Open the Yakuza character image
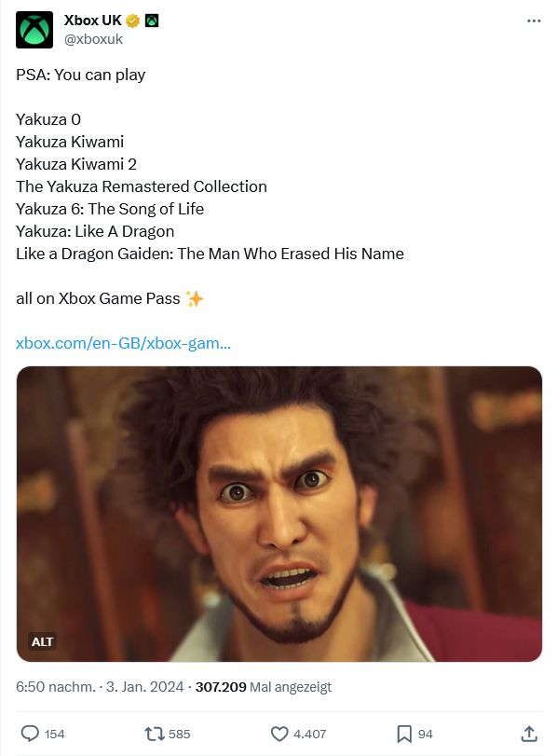The width and height of the screenshot is (557, 756). tap(279, 514)
